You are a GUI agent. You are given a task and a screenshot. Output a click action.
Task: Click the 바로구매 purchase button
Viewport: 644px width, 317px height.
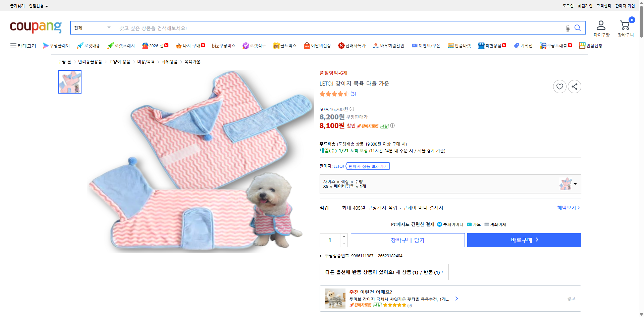coord(524,240)
